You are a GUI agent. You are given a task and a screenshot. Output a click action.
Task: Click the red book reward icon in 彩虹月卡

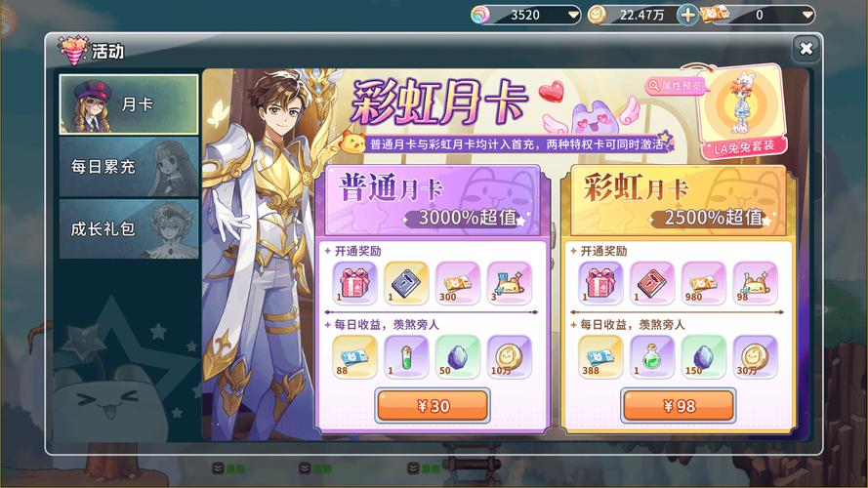[x=652, y=283]
